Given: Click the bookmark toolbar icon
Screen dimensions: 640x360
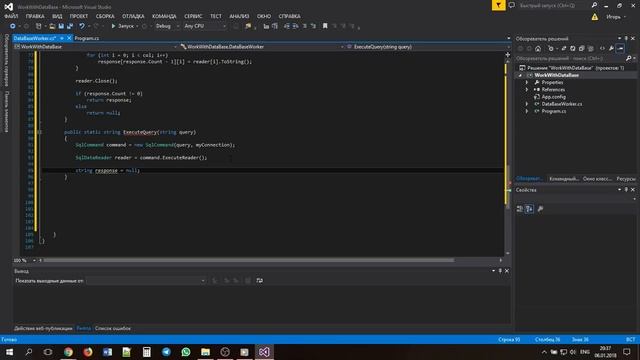Looking at the screenshot, I should point(325,26).
